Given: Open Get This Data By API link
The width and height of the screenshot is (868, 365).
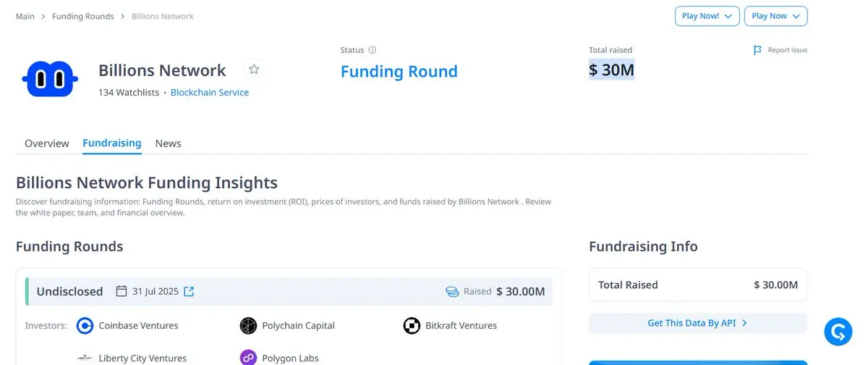Looking at the screenshot, I should tap(697, 323).
